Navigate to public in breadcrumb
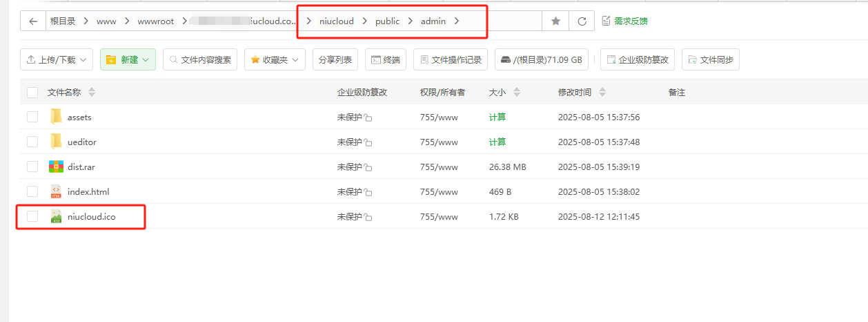The width and height of the screenshot is (868, 322). point(388,21)
